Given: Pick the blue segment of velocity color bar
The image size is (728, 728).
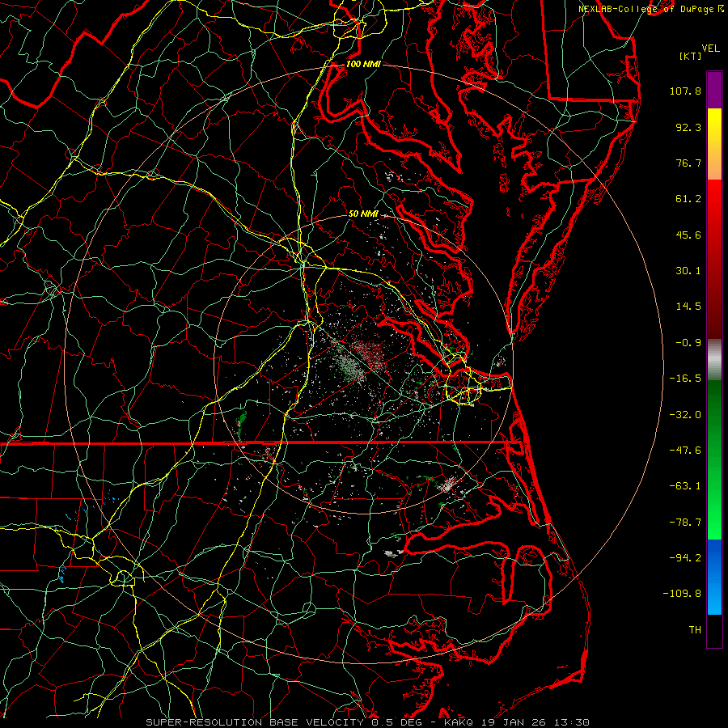Looking at the screenshot, I should [714, 577].
